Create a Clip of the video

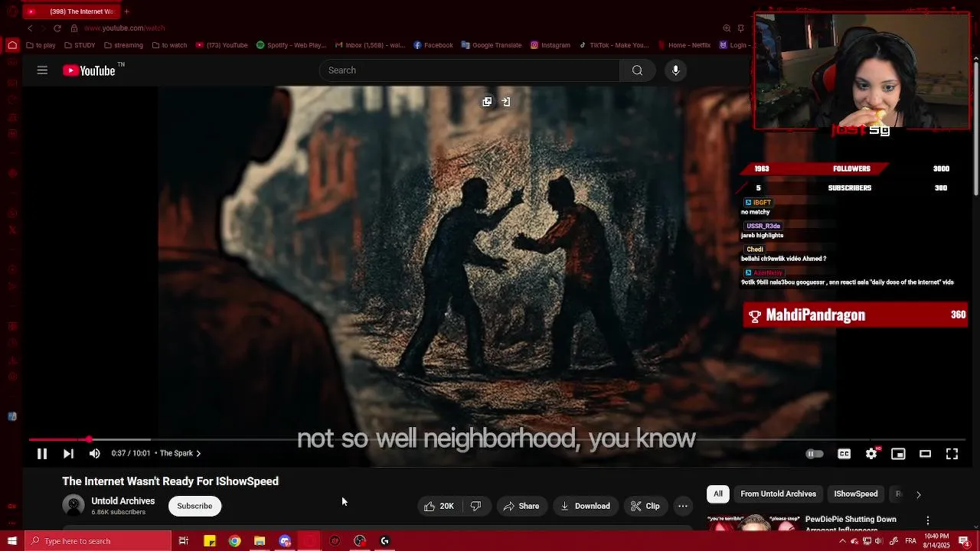point(645,506)
